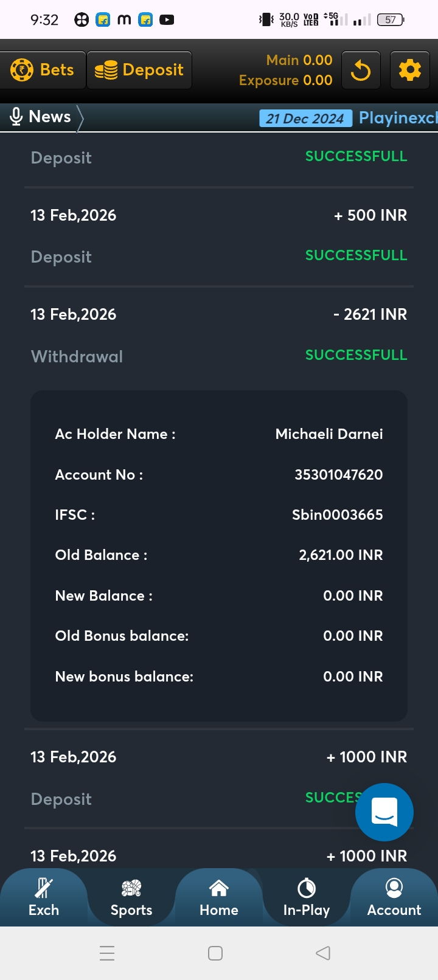Screen dimensions: 438x980
Task: Expand the first + 1000 INR deposit row
Action: click(219, 777)
